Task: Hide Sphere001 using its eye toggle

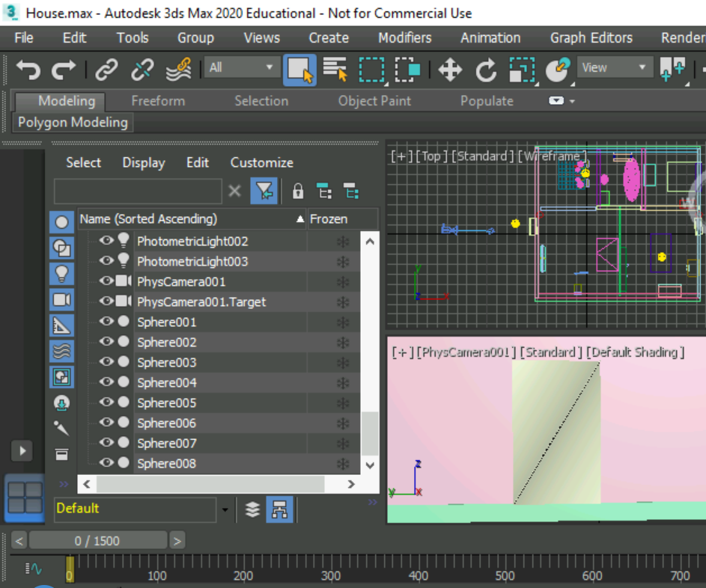Action: [x=106, y=321]
